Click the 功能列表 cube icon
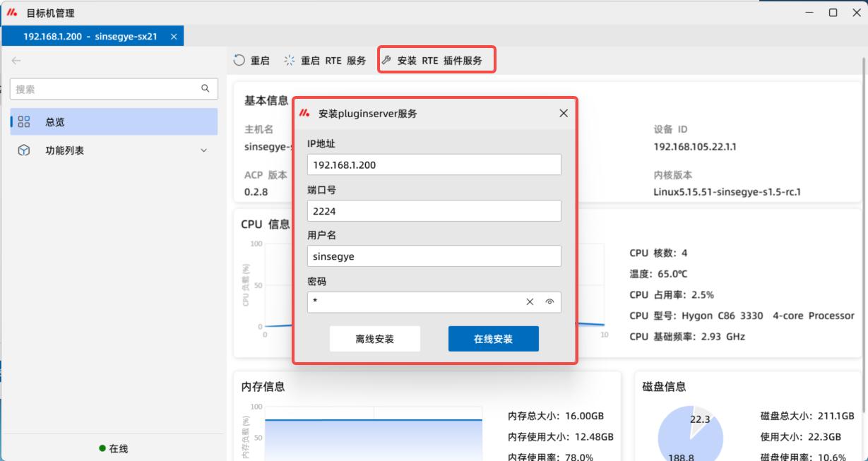The image size is (868, 461). pos(24,150)
